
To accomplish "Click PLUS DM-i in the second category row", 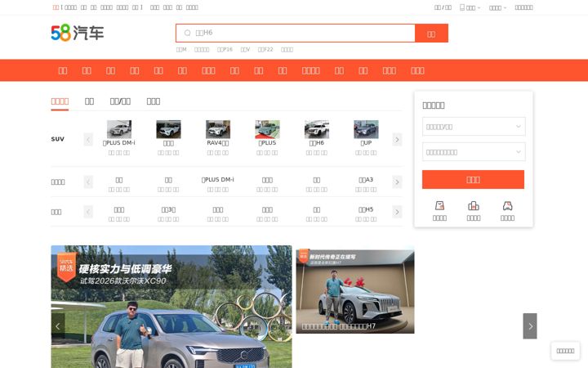I will (x=218, y=180).
